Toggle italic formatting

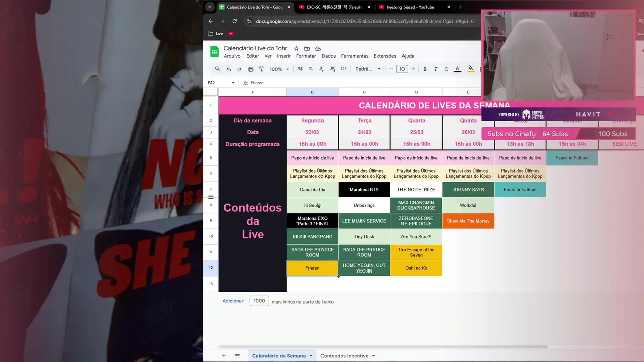[x=436, y=69]
